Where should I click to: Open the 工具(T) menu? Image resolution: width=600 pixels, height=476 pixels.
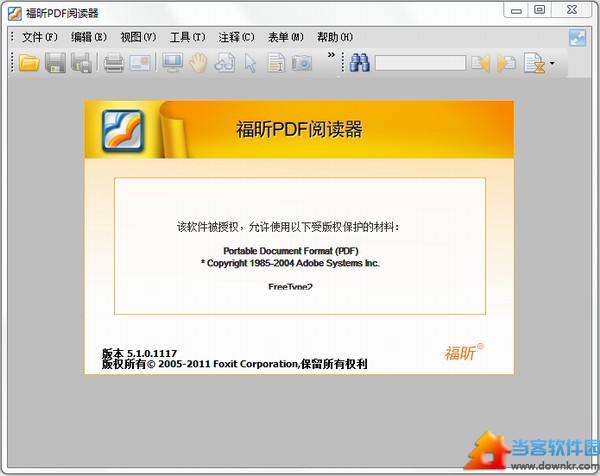pyautogui.click(x=188, y=37)
